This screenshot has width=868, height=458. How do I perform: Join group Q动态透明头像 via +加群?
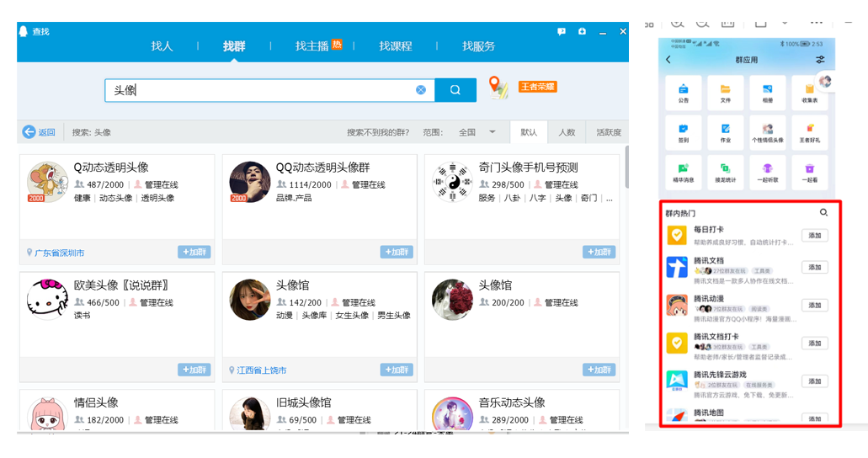click(x=194, y=252)
